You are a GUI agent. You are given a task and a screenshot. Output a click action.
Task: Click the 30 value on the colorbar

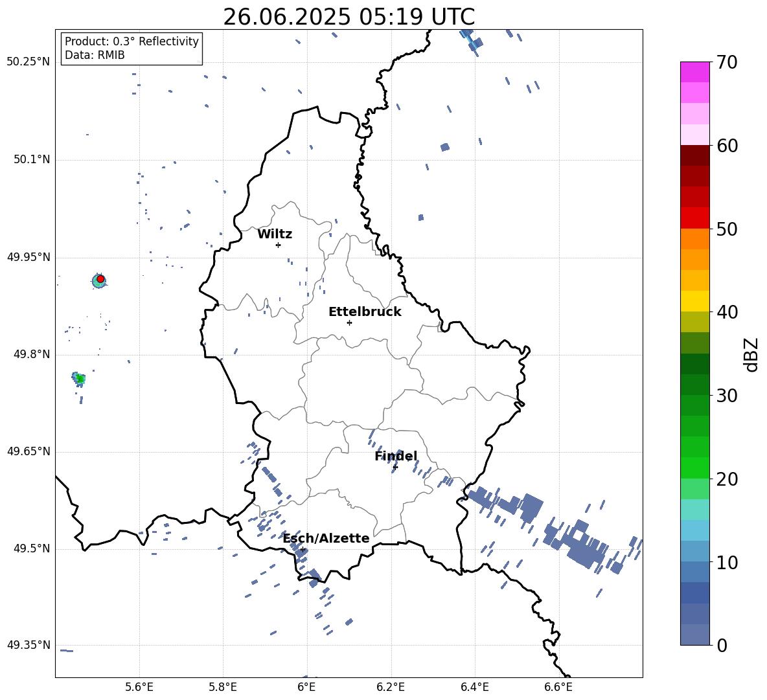(x=727, y=396)
